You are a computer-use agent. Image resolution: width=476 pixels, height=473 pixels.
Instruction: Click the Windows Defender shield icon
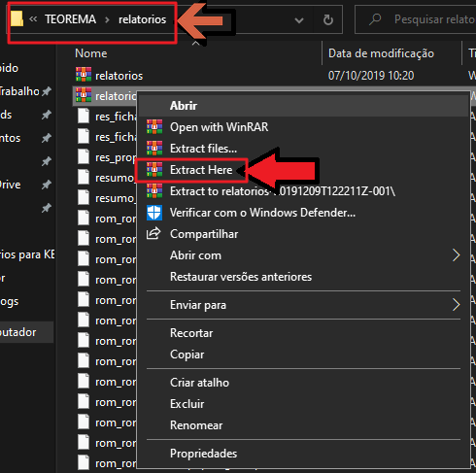click(154, 213)
